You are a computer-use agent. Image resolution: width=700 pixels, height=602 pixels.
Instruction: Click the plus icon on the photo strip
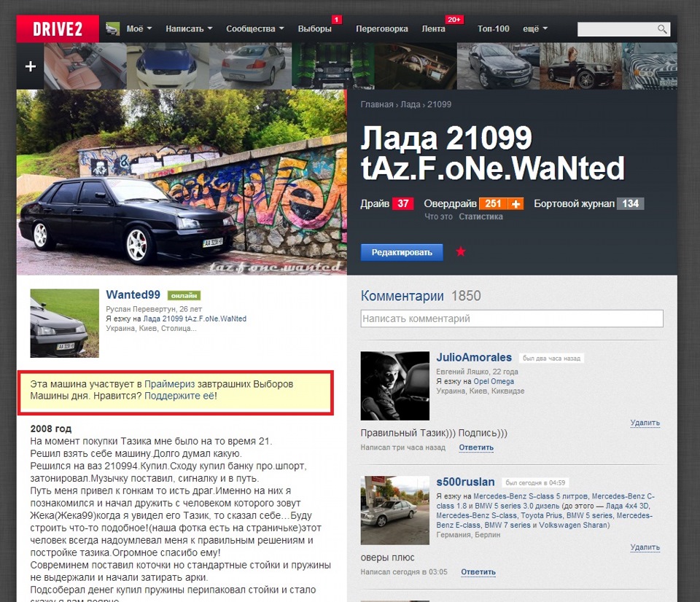(31, 66)
